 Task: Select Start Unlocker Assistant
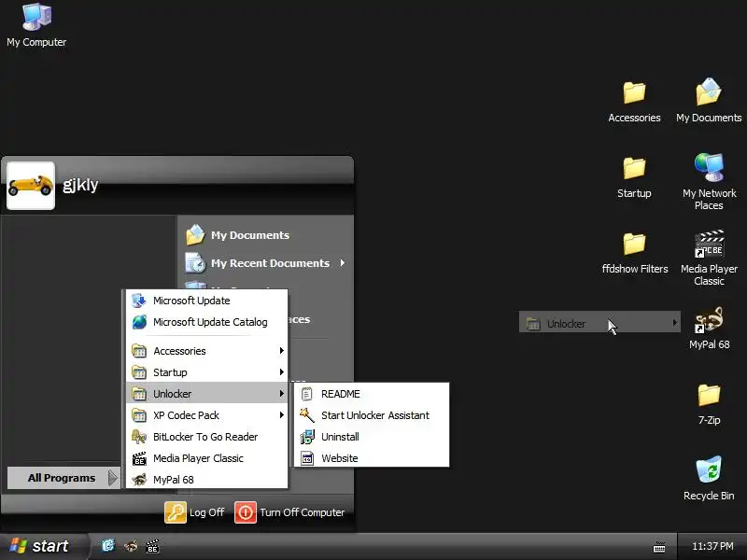click(372, 415)
